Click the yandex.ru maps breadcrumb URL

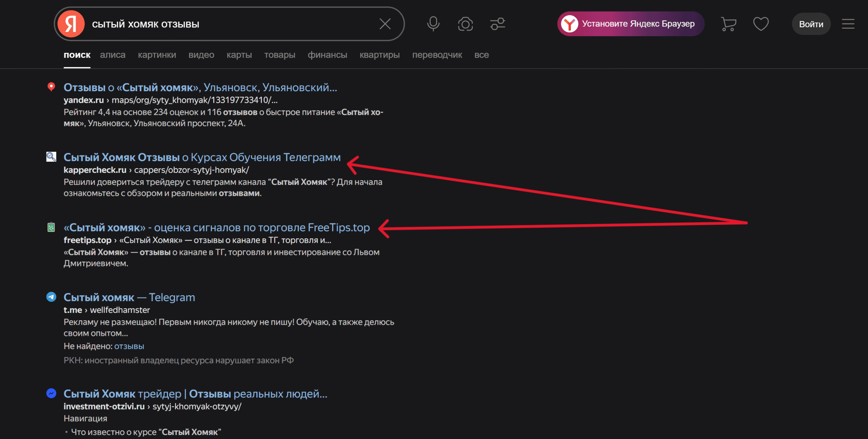tap(171, 100)
